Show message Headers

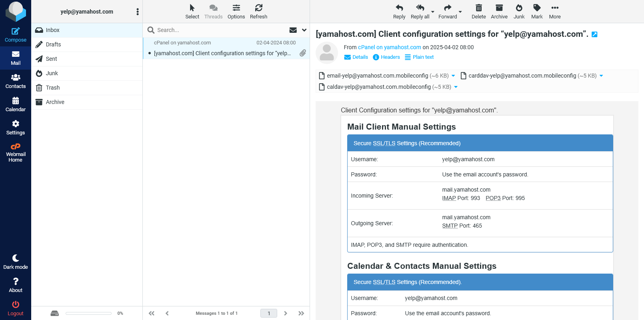(386, 57)
